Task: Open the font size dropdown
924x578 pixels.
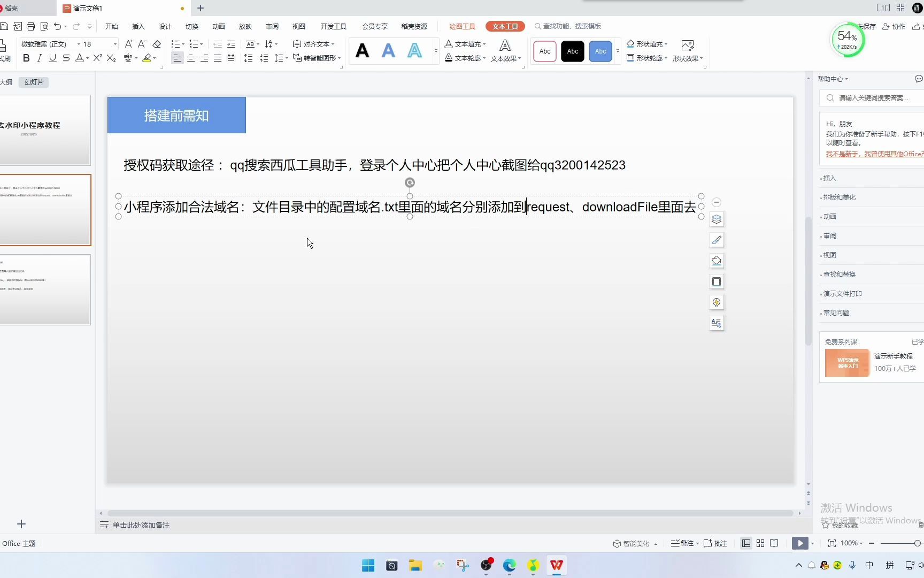Action: click(114, 44)
